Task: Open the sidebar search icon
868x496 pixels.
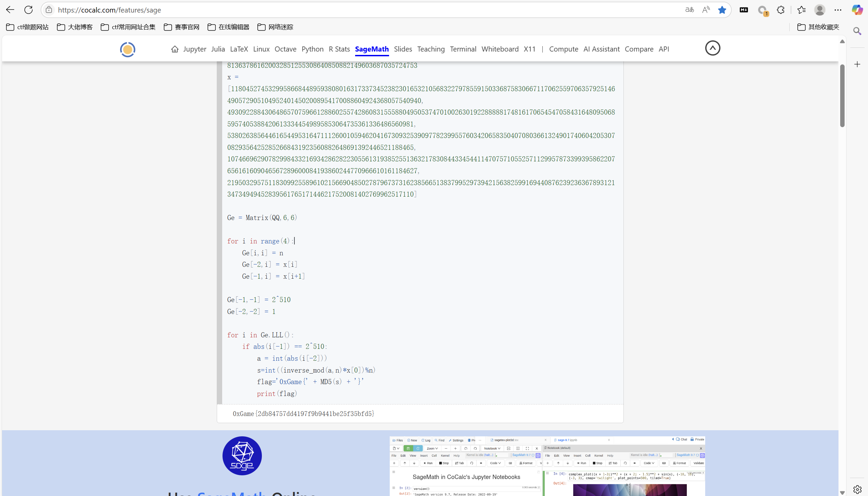Action: (857, 31)
